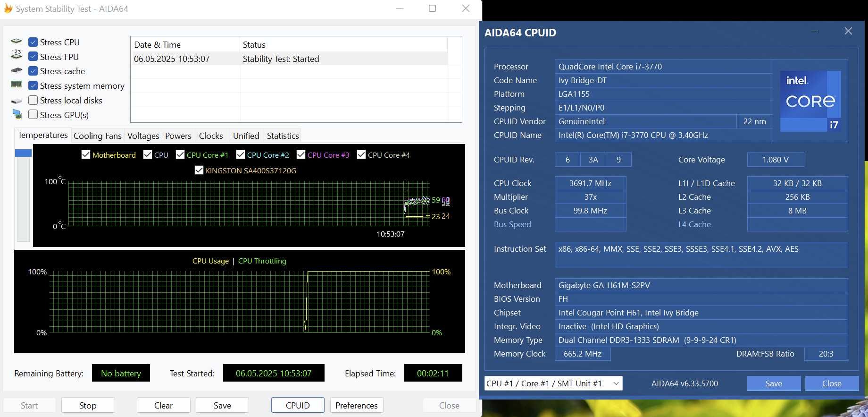Image resolution: width=868 pixels, height=417 pixels.
Task: Open the Powers tab
Action: (x=178, y=136)
